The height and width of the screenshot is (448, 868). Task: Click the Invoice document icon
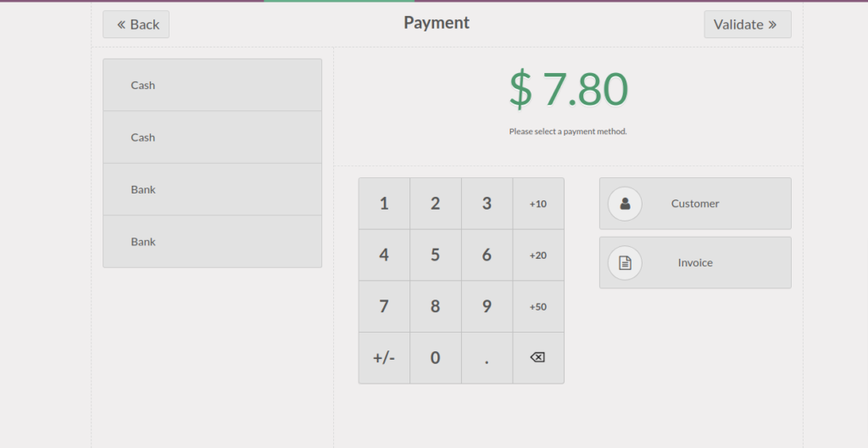[625, 263]
